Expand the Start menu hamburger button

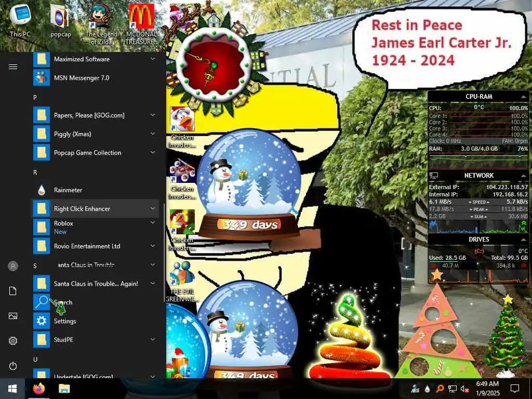tap(13, 66)
